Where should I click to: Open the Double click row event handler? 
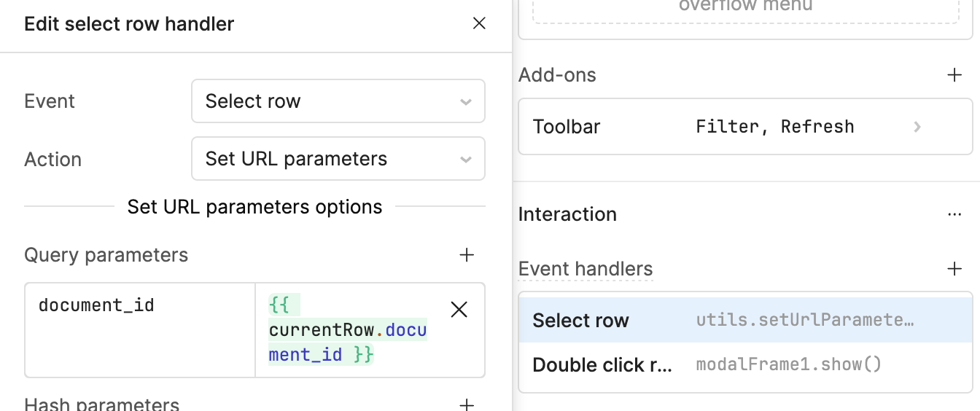(602, 364)
